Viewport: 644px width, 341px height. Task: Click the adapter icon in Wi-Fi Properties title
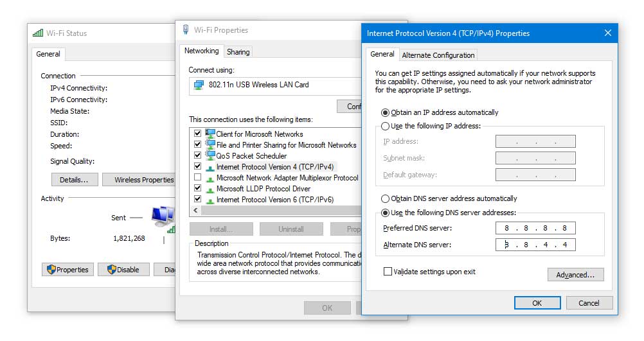coord(186,30)
